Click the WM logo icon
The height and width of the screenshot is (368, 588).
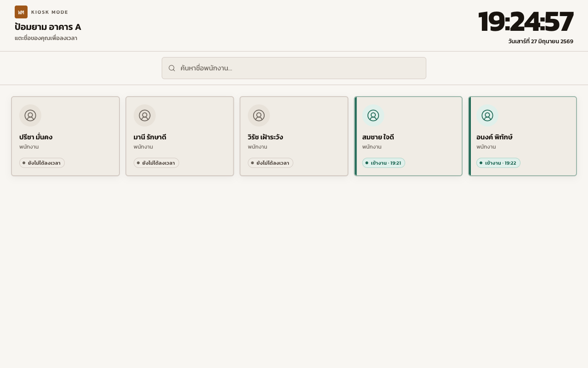click(x=21, y=12)
